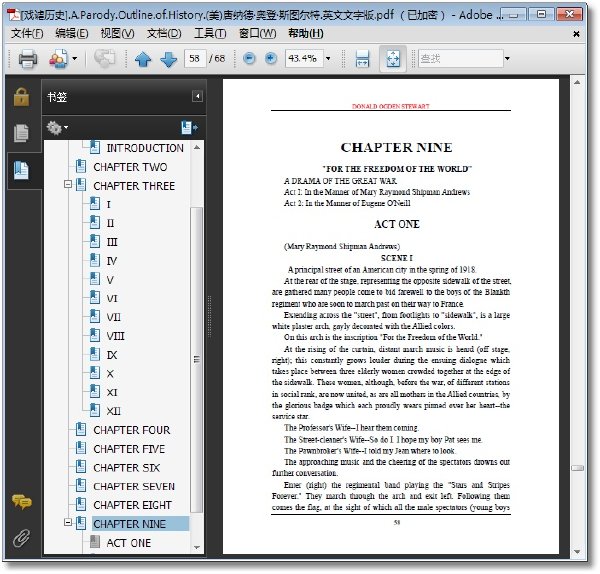Zoom out with the minus button
Viewport: 600px width, 574px height.
[249, 59]
